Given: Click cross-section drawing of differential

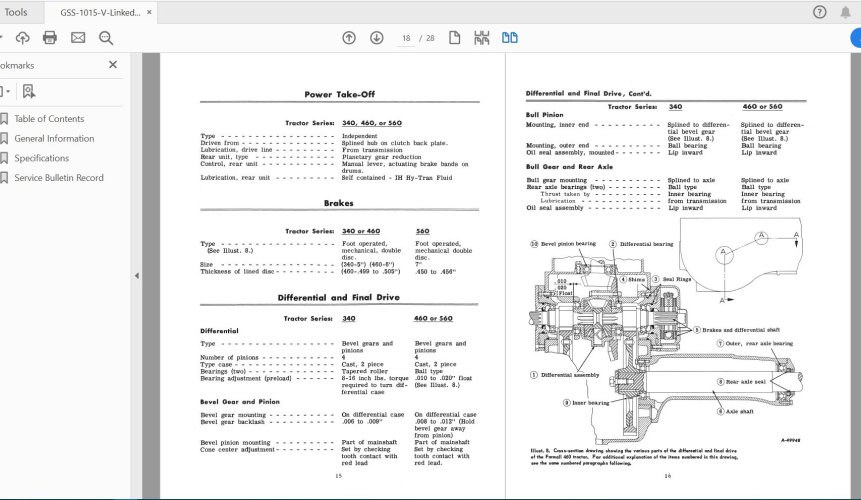Looking at the screenshot, I should (666, 332).
